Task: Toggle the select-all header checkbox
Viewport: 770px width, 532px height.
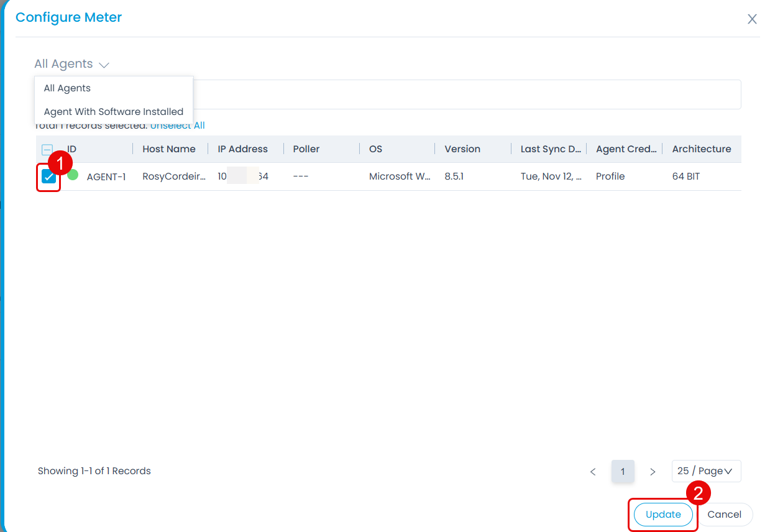Action: pyautogui.click(x=47, y=150)
